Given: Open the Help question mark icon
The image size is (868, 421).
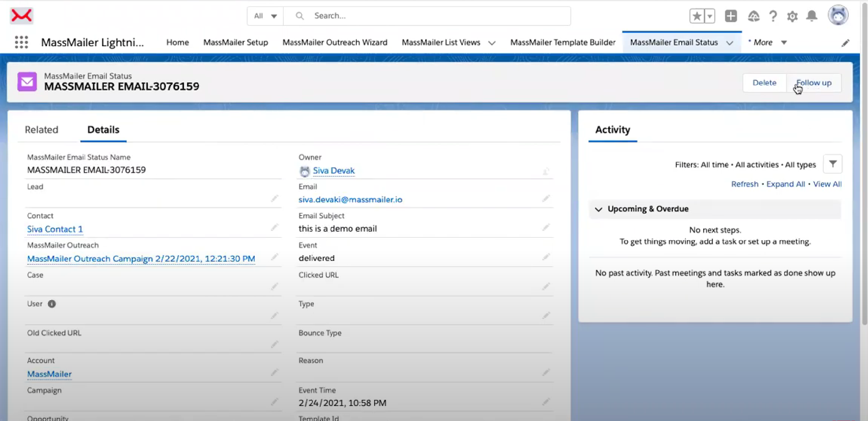Looking at the screenshot, I should pos(773,16).
